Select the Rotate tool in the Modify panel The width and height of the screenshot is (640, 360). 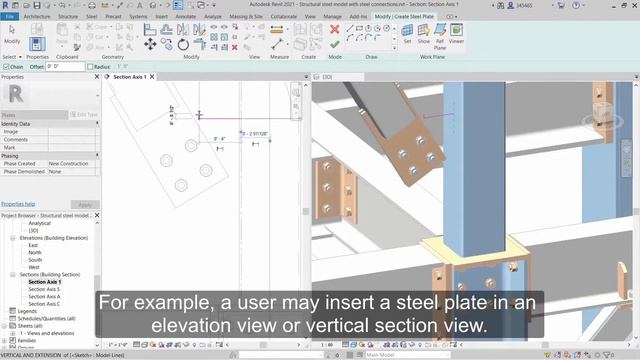[x=183, y=44]
